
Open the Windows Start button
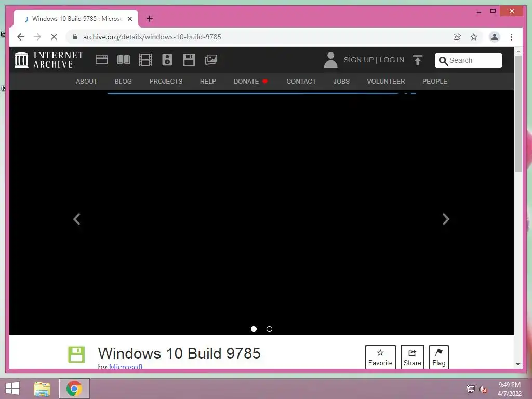pyautogui.click(x=12, y=389)
